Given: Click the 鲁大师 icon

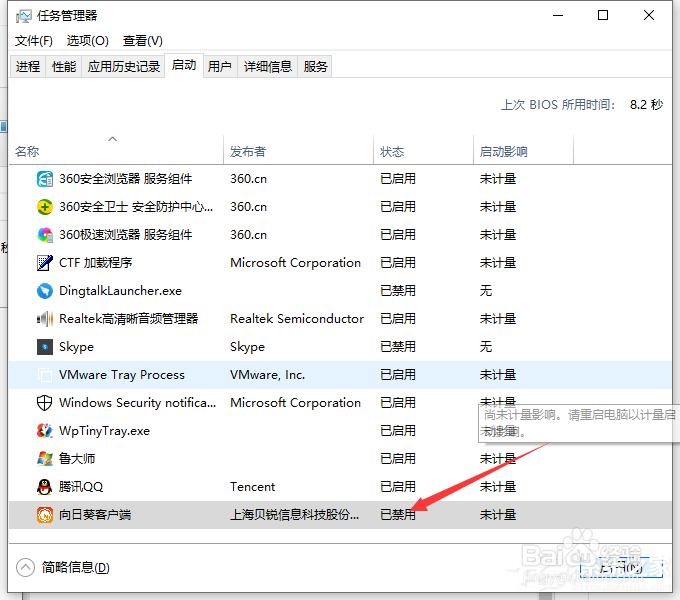Looking at the screenshot, I should point(45,459).
